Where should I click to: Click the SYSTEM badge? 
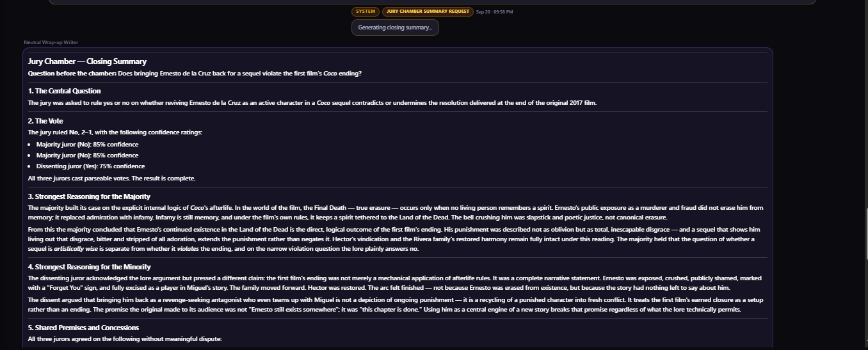(x=366, y=12)
